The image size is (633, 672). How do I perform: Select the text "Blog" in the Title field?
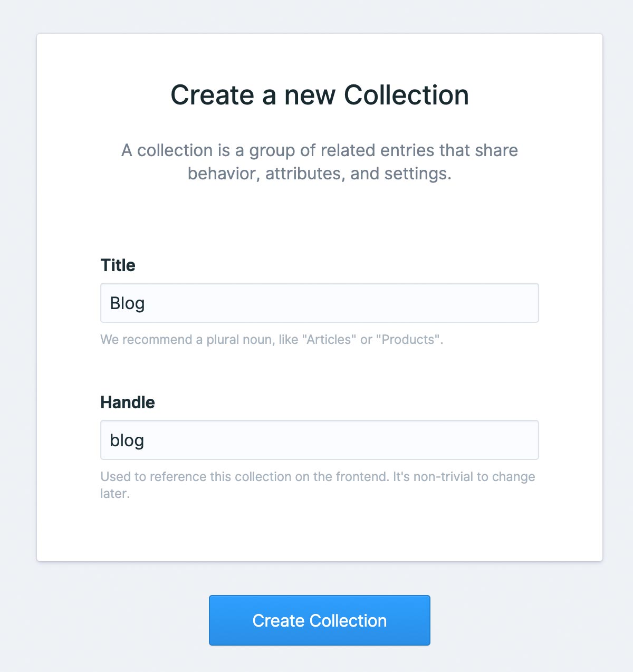pos(127,303)
